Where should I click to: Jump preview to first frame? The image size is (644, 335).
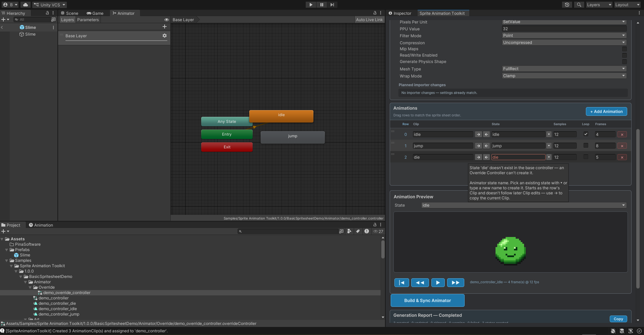[402, 283]
